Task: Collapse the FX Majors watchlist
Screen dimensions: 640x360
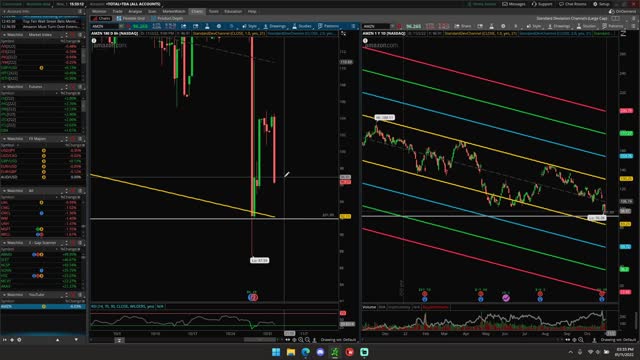Action: click(4, 139)
